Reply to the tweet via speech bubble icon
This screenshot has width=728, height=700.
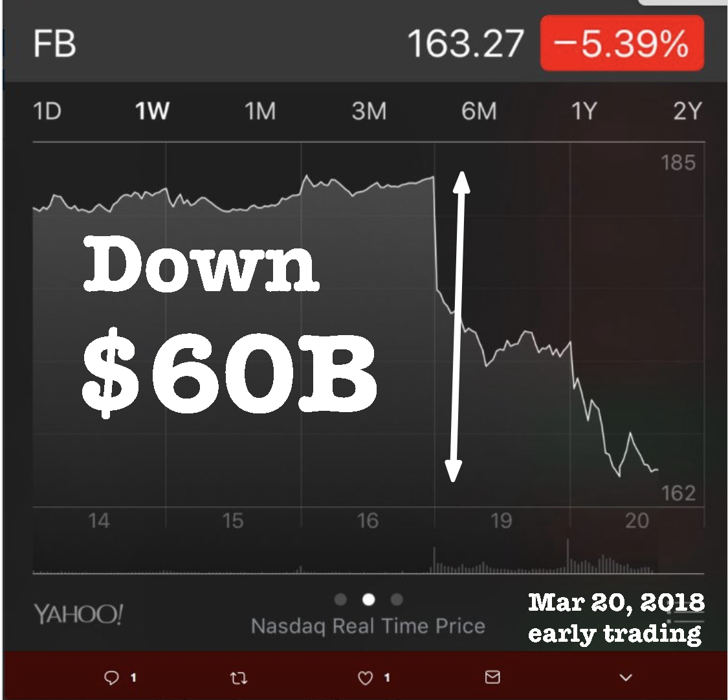click(113, 677)
